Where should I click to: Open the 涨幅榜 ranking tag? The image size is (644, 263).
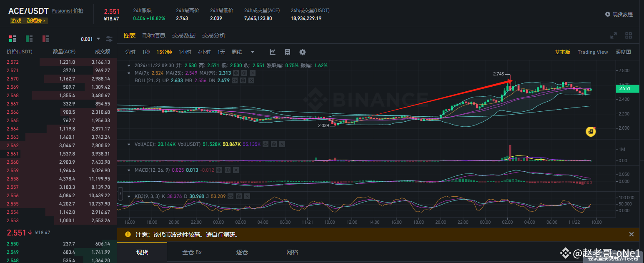pyautogui.click(x=36, y=20)
